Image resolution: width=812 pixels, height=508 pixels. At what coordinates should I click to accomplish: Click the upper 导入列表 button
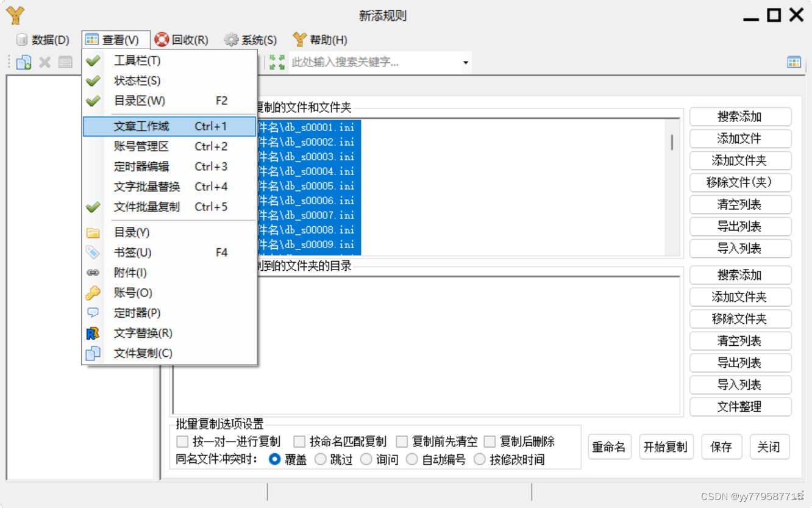740,248
